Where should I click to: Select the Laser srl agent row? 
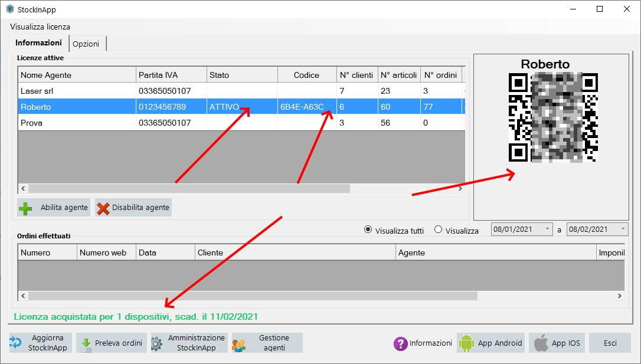pyautogui.click(x=241, y=91)
